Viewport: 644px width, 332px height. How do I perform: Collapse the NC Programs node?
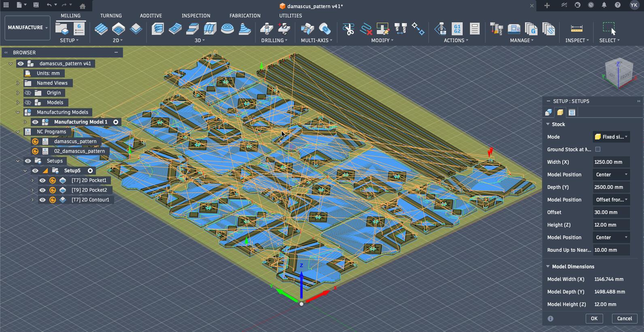(x=18, y=132)
